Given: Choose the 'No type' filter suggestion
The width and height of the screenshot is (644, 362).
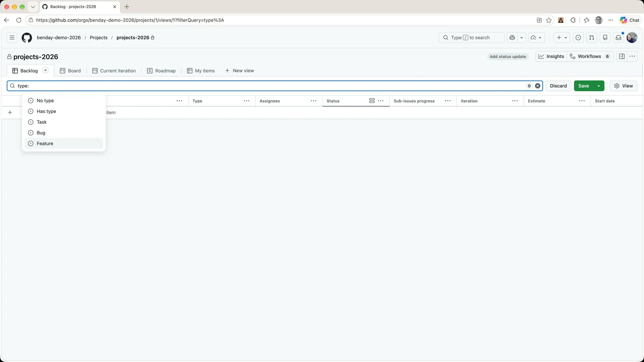Looking at the screenshot, I should 64,101.
